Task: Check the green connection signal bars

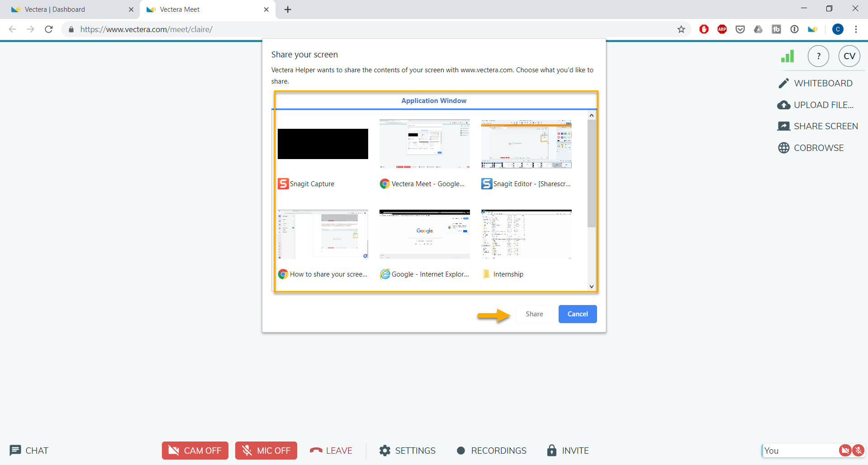Action: coord(787,56)
